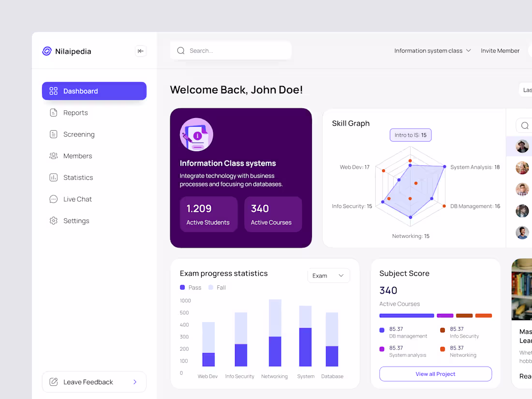Select the Reports sidebar icon
The height and width of the screenshot is (399, 532).
click(x=53, y=113)
